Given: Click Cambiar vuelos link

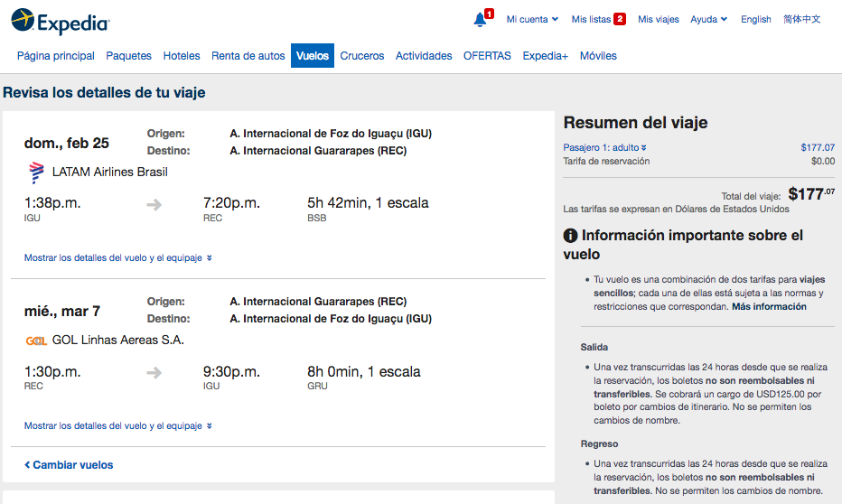Looking at the screenshot, I should tap(70, 465).
